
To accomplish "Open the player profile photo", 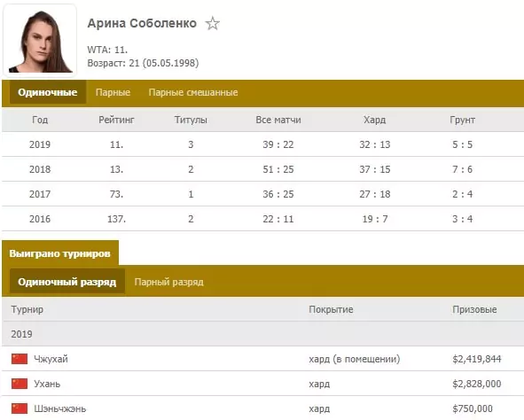I will click(40, 41).
